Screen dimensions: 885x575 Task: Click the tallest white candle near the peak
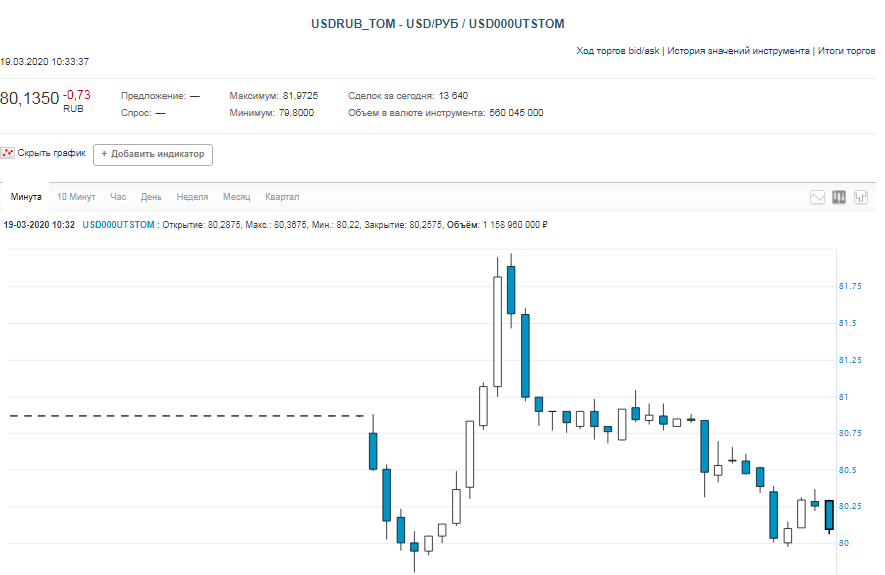[x=497, y=332]
